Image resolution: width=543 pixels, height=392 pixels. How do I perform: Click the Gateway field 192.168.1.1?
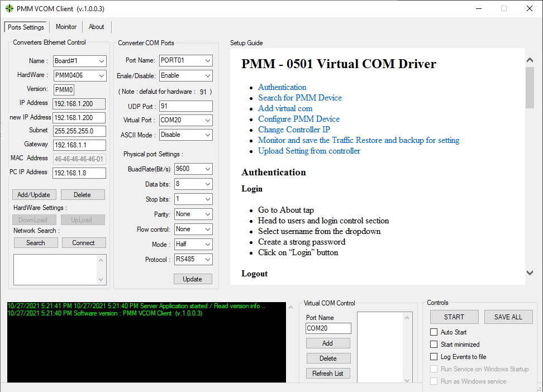click(79, 145)
